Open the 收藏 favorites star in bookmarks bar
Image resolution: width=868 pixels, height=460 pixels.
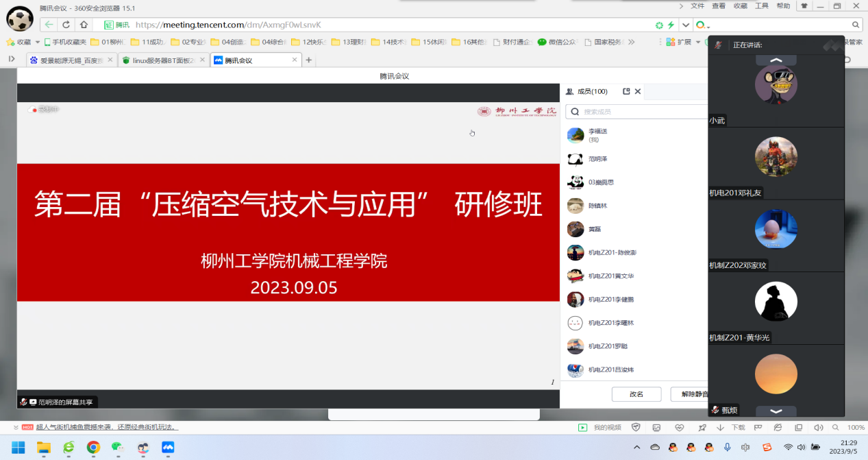(19, 42)
